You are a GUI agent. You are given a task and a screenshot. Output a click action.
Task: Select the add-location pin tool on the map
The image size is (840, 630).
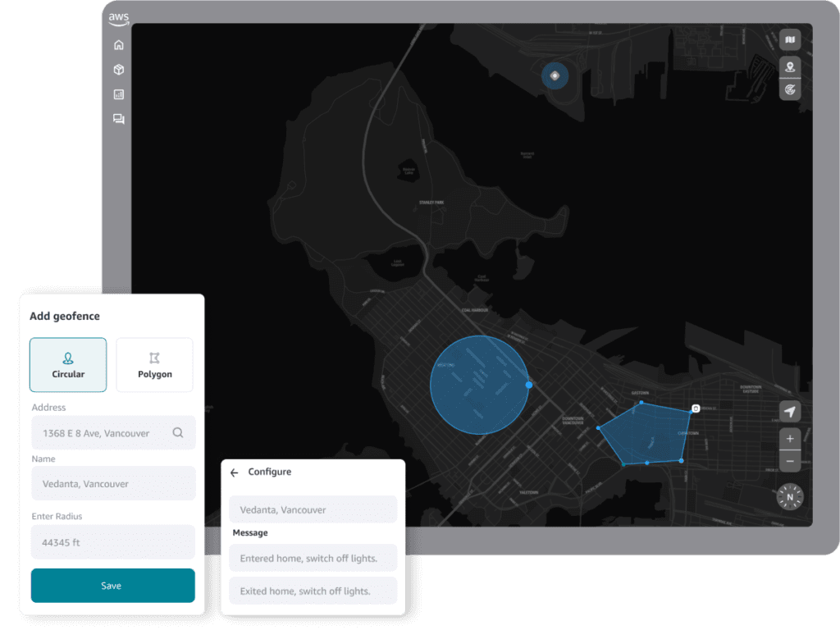pos(788,67)
